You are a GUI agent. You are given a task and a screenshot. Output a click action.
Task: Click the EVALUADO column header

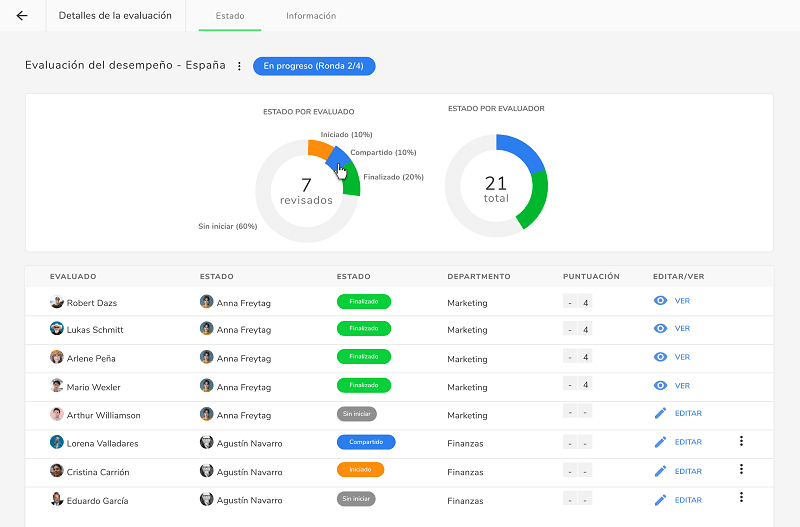[73, 277]
